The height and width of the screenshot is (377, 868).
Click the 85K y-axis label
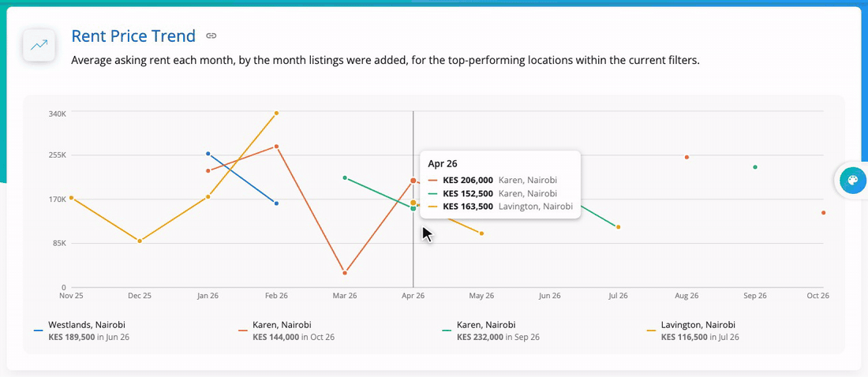coord(59,243)
